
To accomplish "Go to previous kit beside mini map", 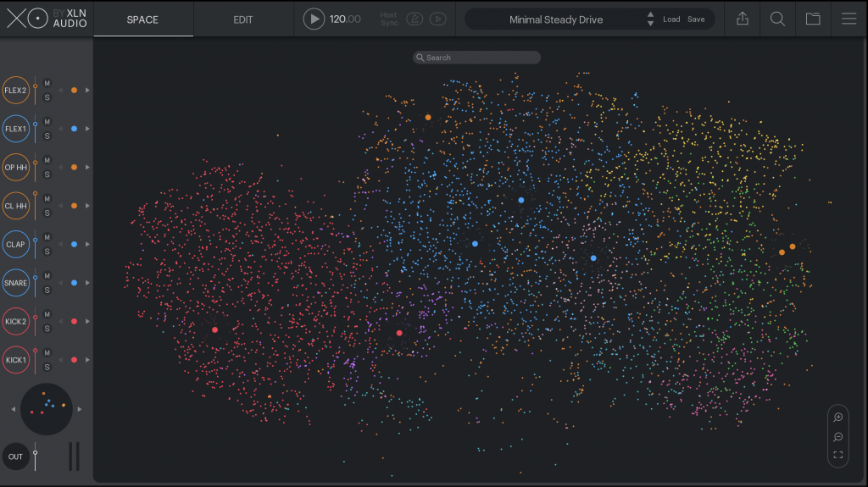I will point(14,410).
